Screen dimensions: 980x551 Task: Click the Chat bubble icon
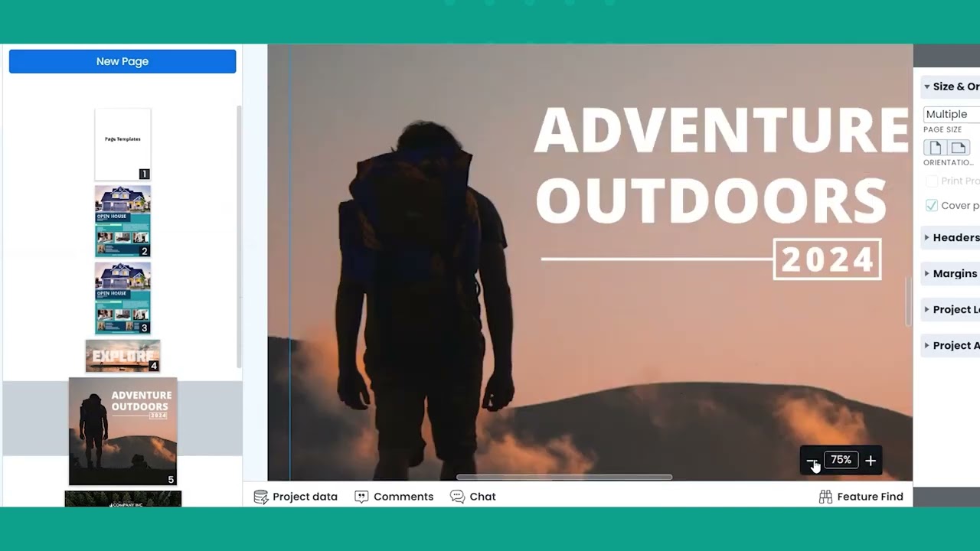[457, 497]
